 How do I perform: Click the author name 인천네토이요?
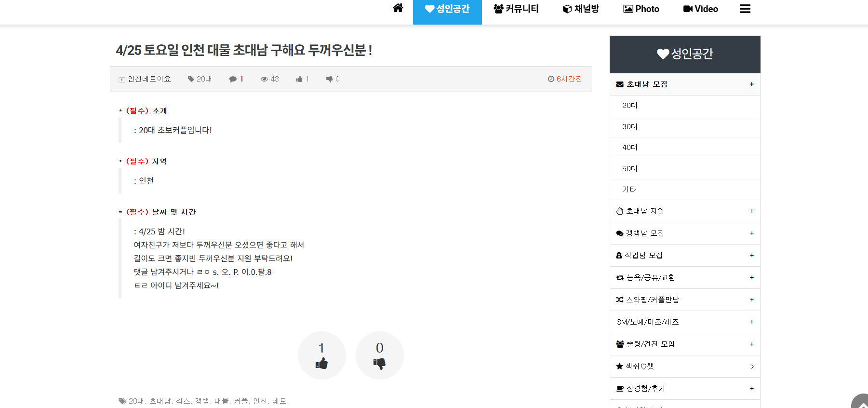(149, 79)
